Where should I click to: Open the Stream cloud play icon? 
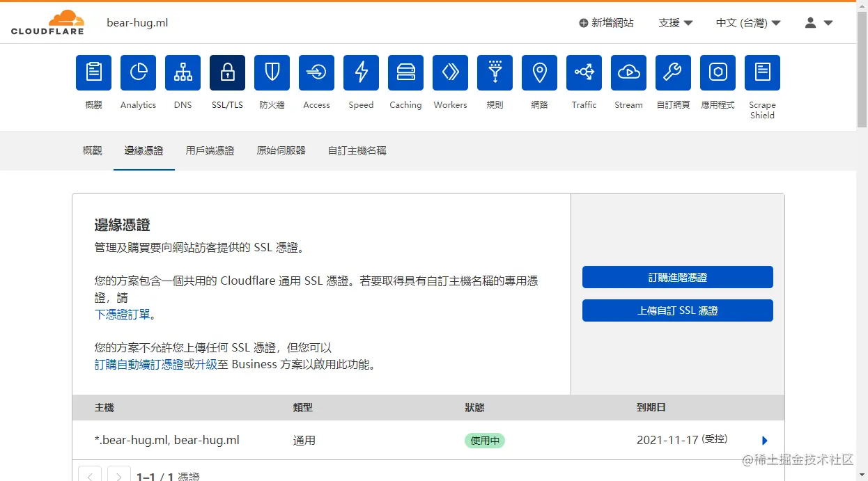628,72
